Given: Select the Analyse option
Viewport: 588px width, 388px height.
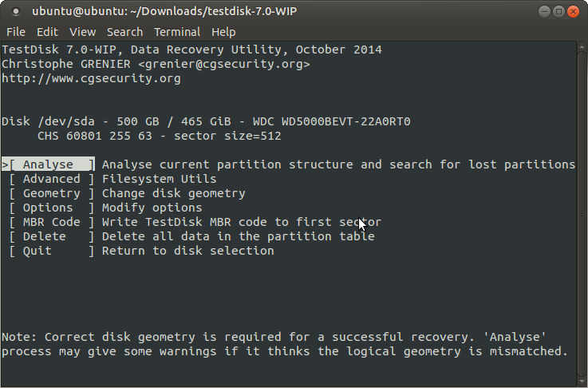Looking at the screenshot, I should tap(52, 164).
